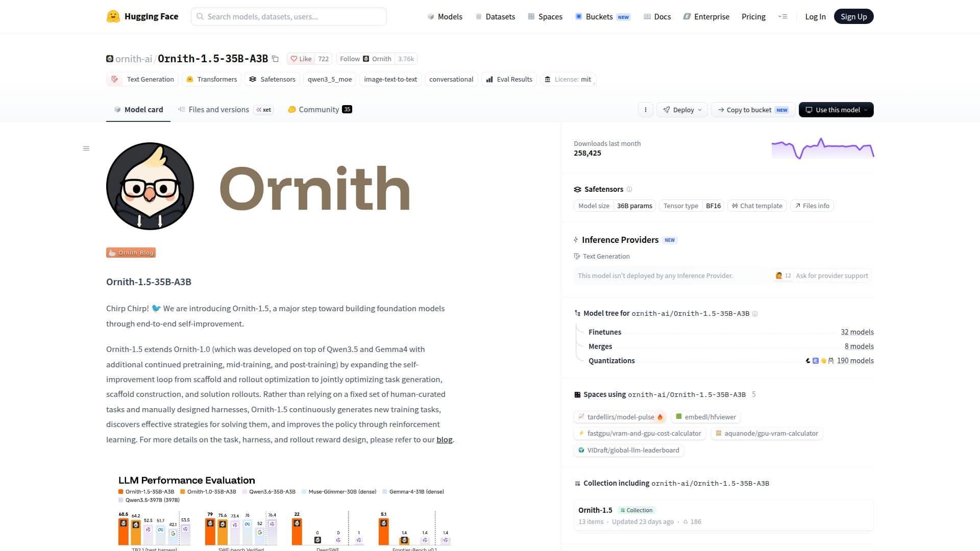Open the Use this model dropdown
This screenshot has height=551, width=980.
coord(836,110)
